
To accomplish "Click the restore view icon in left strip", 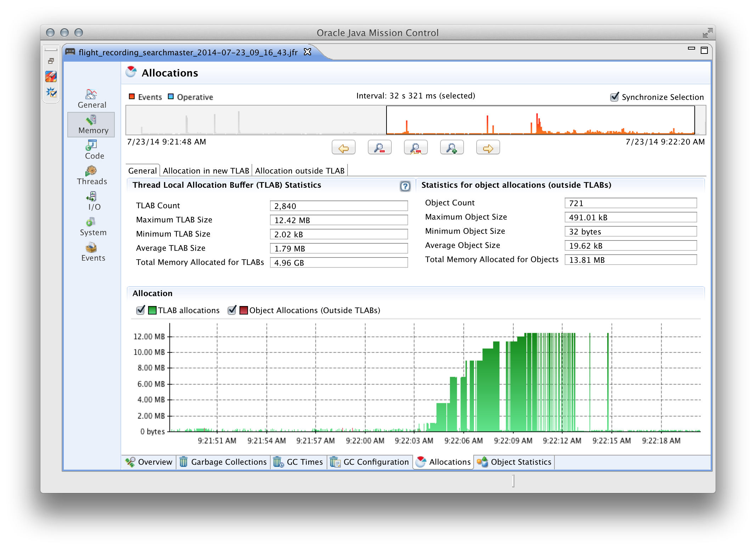I will pyautogui.click(x=51, y=61).
